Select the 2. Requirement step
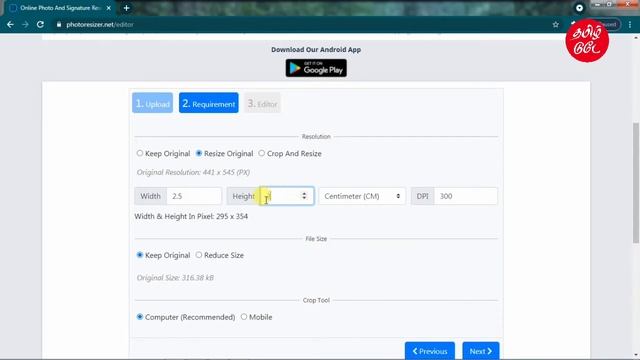 pyautogui.click(x=209, y=103)
